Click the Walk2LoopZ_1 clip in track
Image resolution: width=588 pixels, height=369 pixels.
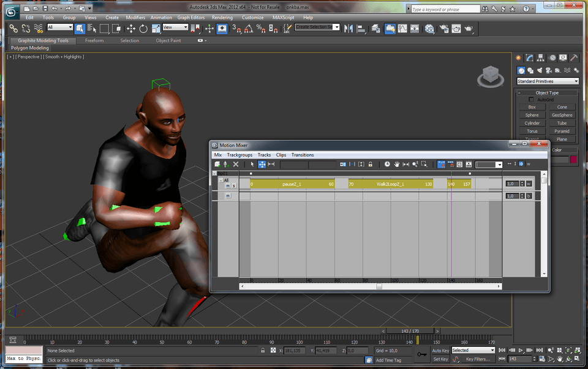coord(390,184)
